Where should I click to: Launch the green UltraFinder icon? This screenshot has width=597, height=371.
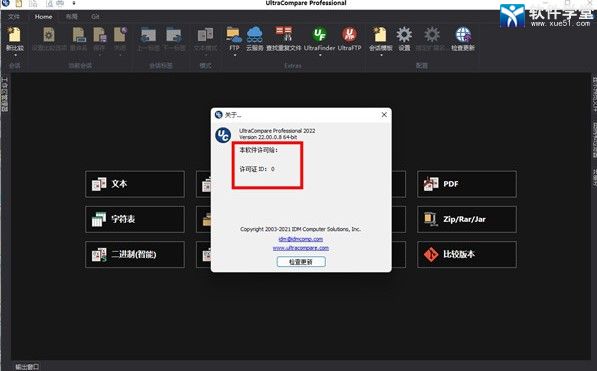coord(319,35)
